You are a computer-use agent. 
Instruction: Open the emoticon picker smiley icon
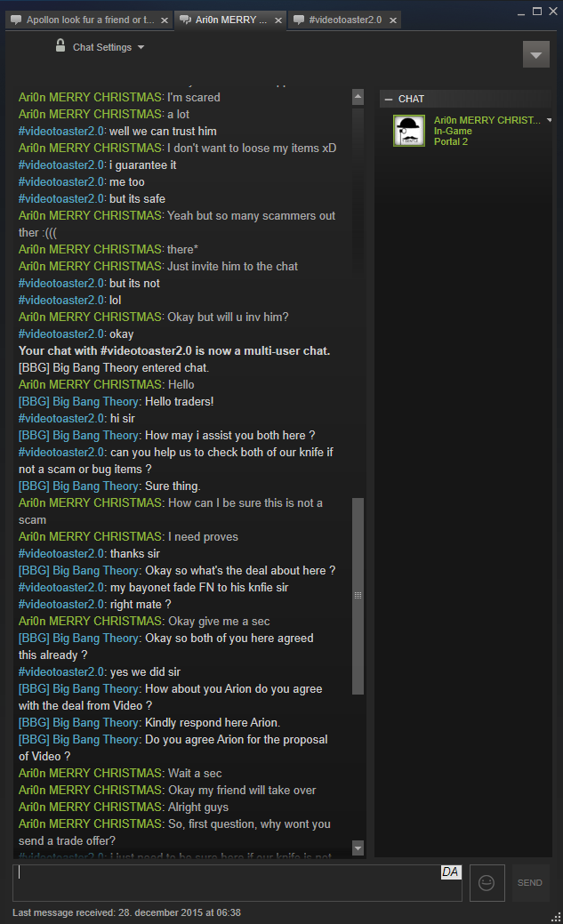point(487,882)
